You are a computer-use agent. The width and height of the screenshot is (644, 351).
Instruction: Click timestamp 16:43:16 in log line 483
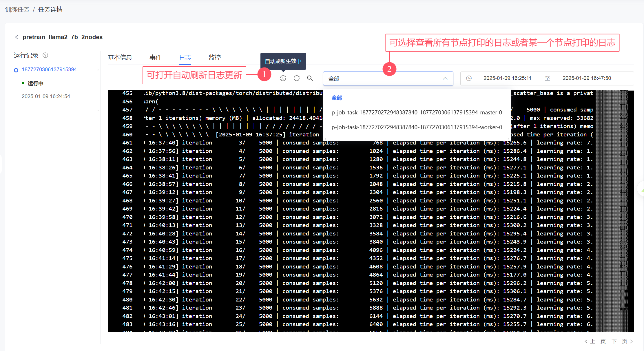pyautogui.click(x=162, y=324)
